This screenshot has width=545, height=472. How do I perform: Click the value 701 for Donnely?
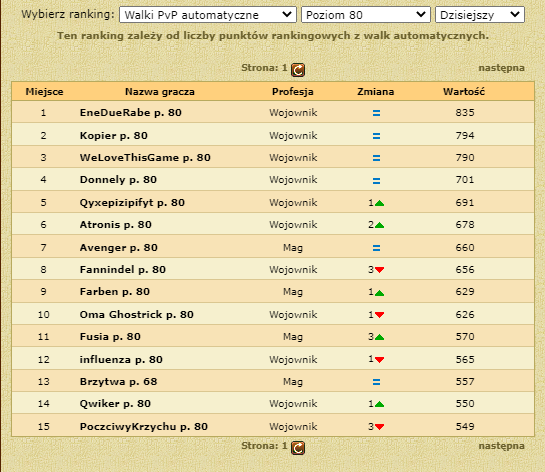tap(465, 180)
